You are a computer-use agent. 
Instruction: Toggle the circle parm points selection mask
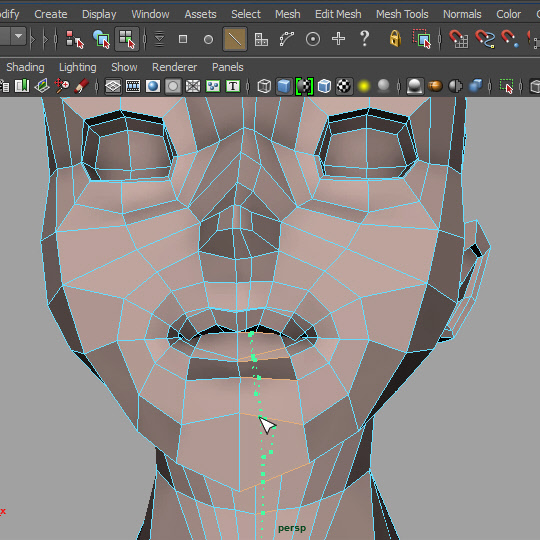[x=208, y=39]
